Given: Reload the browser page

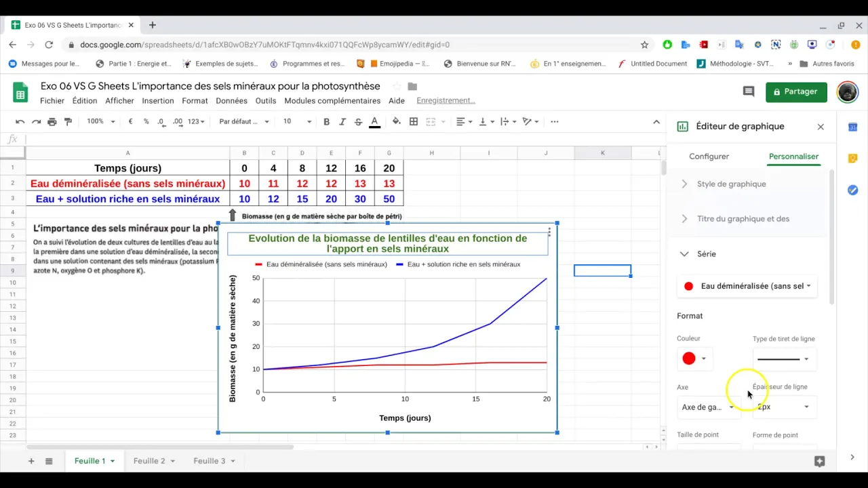Looking at the screenshot, I should (49, 45).
